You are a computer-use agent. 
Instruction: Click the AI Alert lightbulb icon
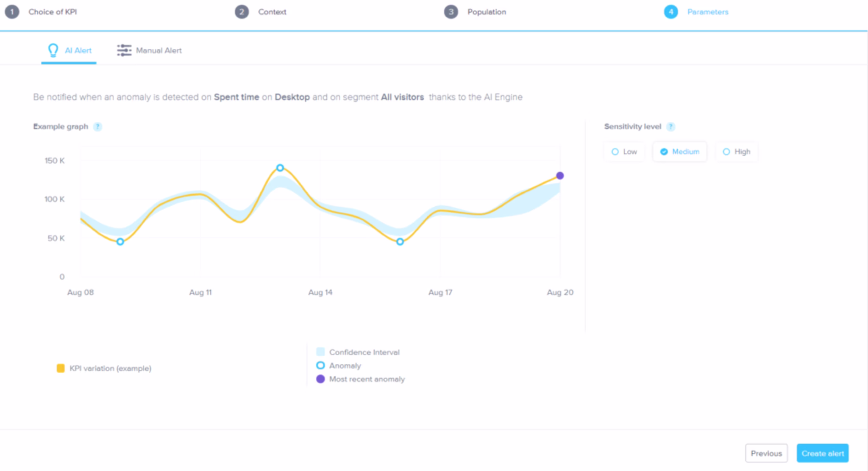53,50
